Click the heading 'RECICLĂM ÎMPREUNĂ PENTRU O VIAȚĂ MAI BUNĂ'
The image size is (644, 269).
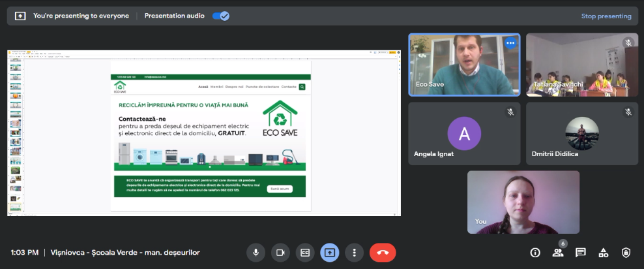[184, 105]
